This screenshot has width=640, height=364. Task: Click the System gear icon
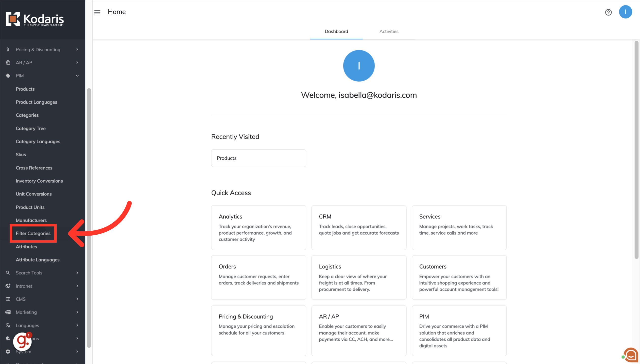(8, 351)
